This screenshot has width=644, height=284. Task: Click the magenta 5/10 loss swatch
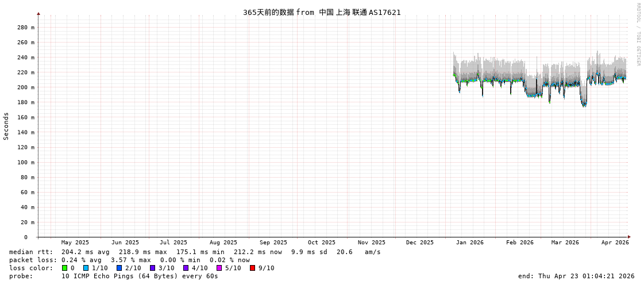[x=219, y=268]
